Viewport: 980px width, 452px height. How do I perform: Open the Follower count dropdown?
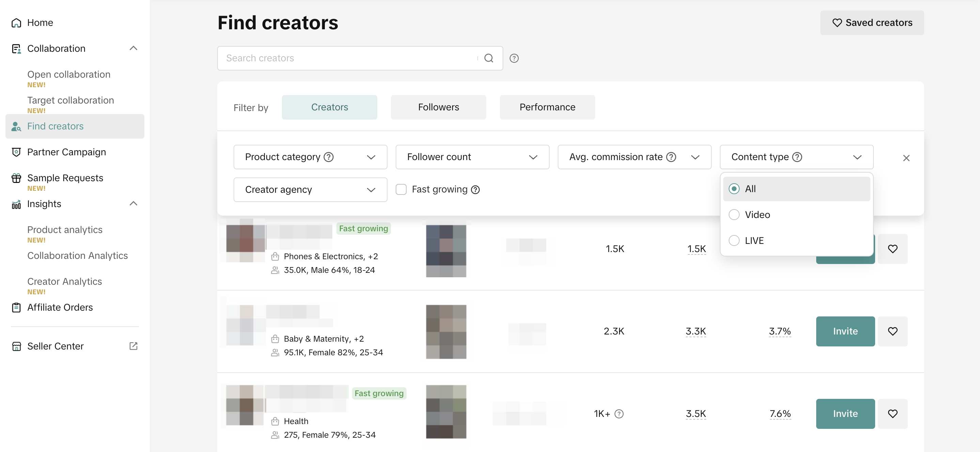pyautogui.click(x=472, y=157)
